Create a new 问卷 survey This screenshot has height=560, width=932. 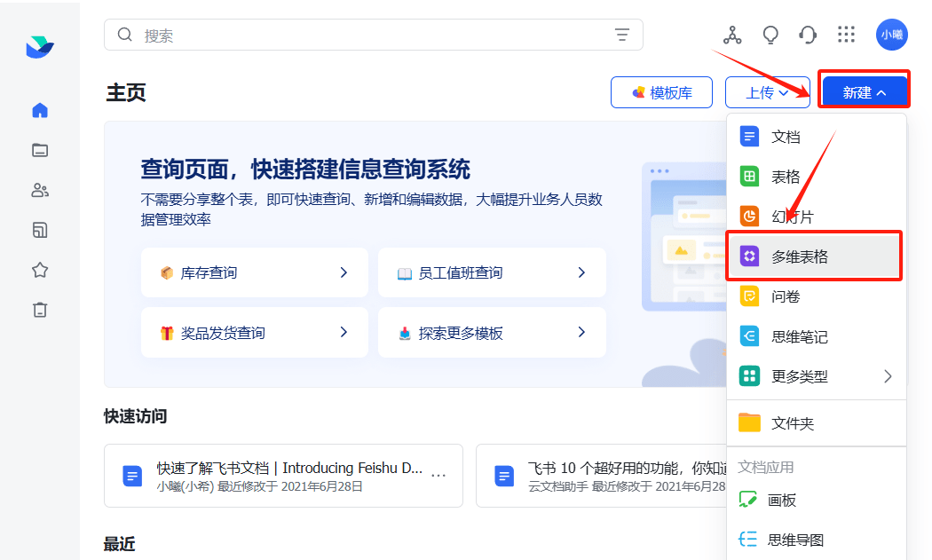click(816, 296)
